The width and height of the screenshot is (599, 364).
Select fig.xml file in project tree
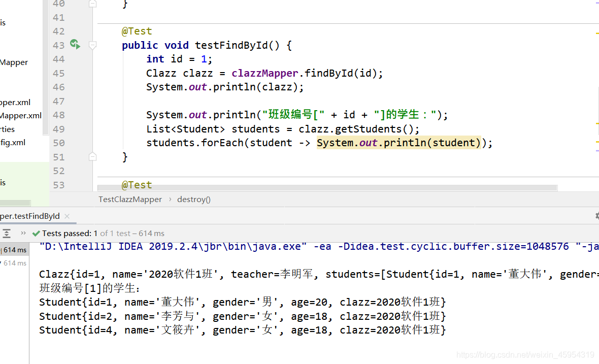(x=13, y=143)
